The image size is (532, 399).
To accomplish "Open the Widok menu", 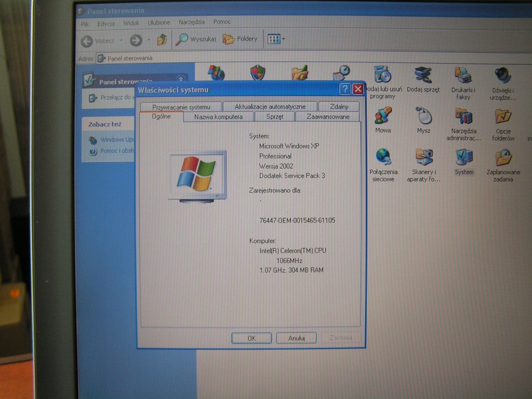I will coord(131,23).
